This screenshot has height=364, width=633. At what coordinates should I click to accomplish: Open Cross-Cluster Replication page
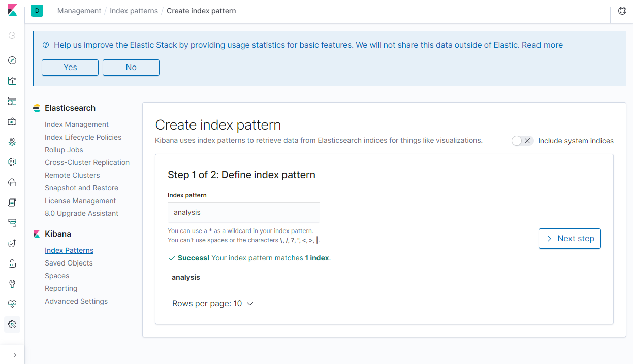(87, 162)
